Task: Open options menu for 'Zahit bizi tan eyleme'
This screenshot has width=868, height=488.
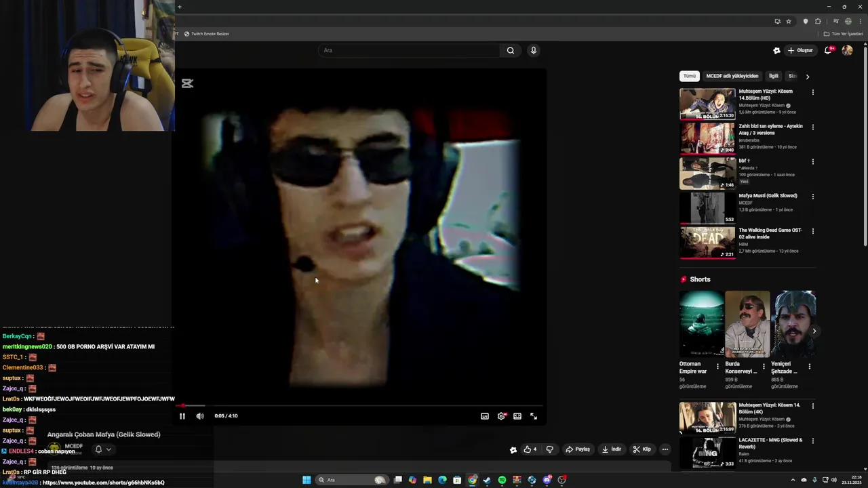Action: (813, 127)
